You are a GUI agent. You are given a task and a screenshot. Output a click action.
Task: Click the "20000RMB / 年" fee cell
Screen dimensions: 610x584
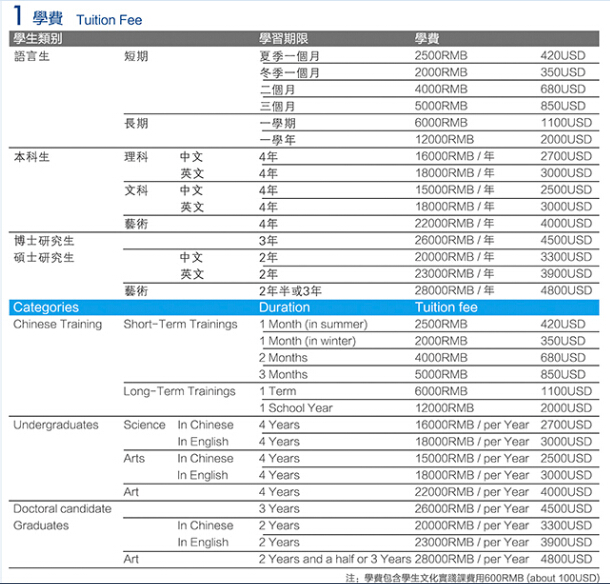click(x=454, y=257)
